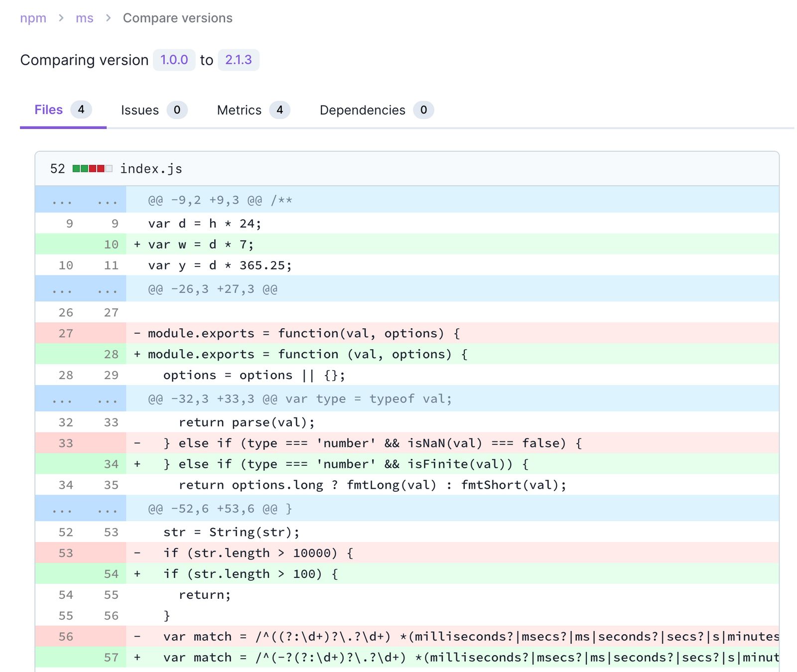Click the Dependencies count badge showing 0

pos(423,110)
